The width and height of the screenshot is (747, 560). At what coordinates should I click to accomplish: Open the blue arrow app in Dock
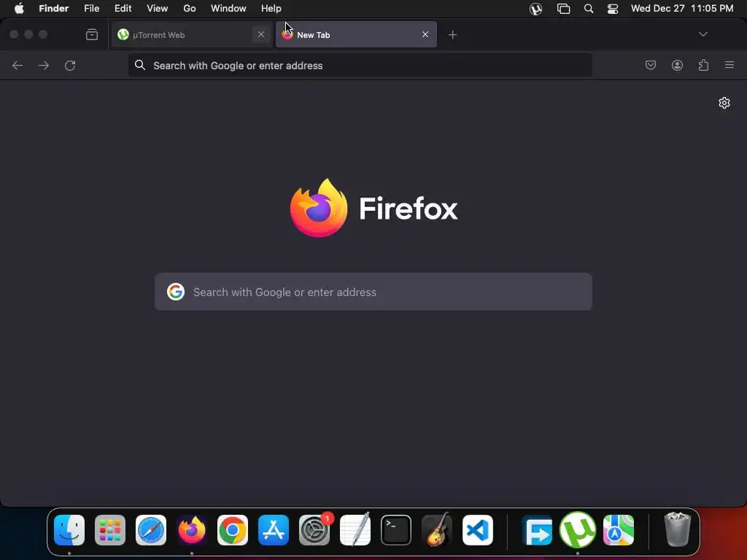point(537,530)
